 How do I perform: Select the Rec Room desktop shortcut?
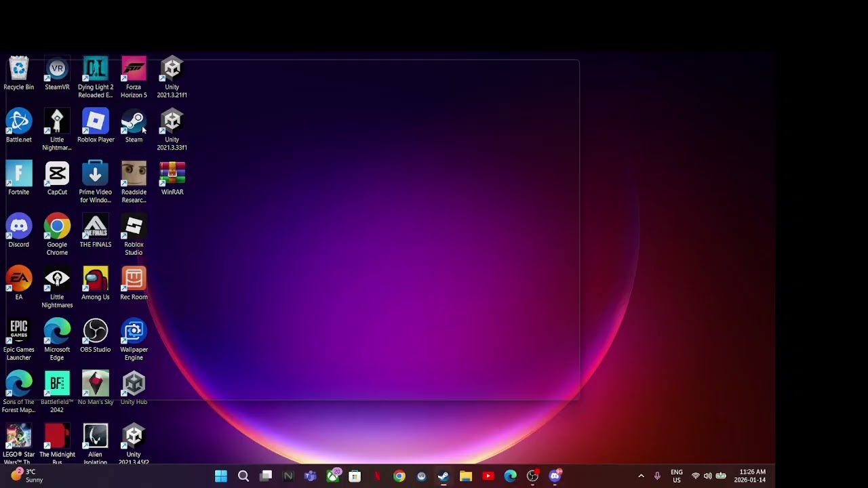pos(134,283)
